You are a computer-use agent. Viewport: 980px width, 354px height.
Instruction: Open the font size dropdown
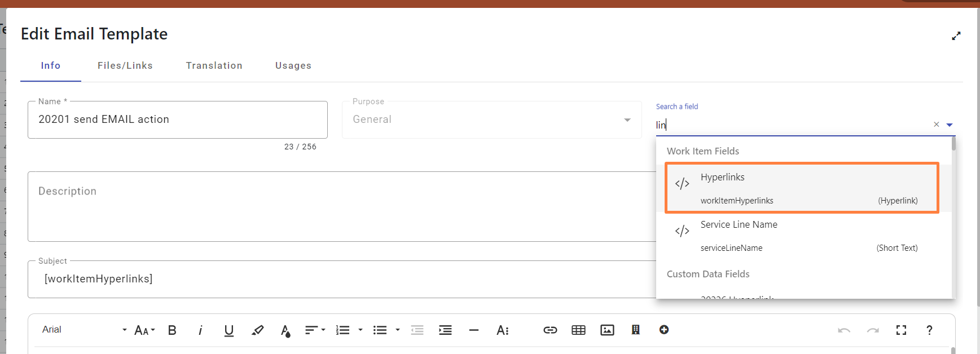[x=144, y=330]
